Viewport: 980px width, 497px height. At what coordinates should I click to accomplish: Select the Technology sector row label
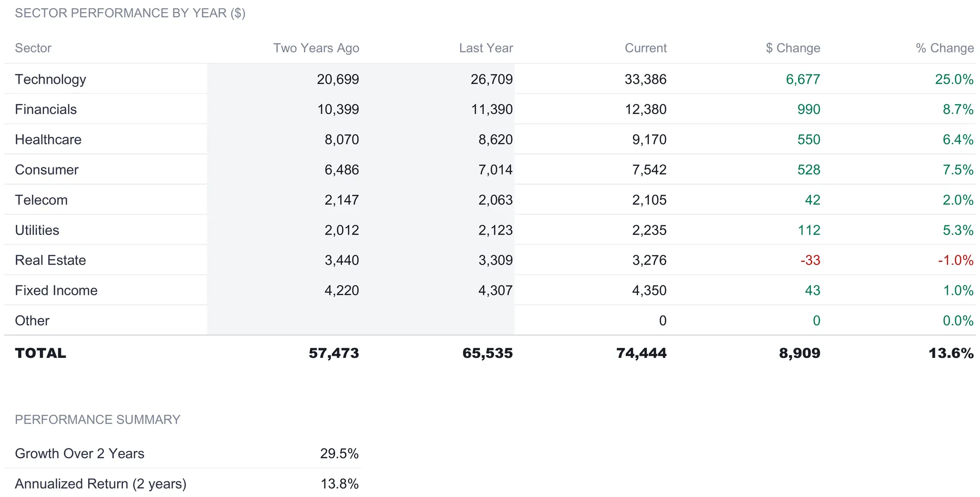pos(50,79)
